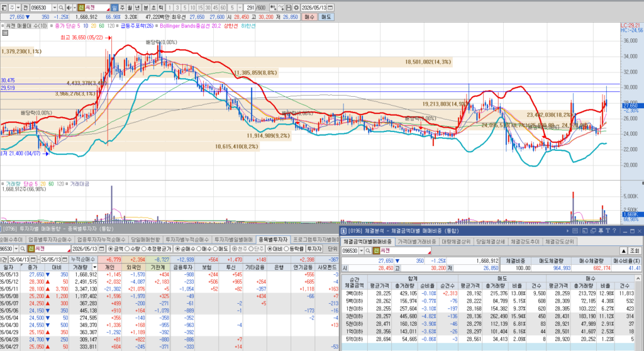Click the green 신 badge in 체결분석 window

point(376,251)
